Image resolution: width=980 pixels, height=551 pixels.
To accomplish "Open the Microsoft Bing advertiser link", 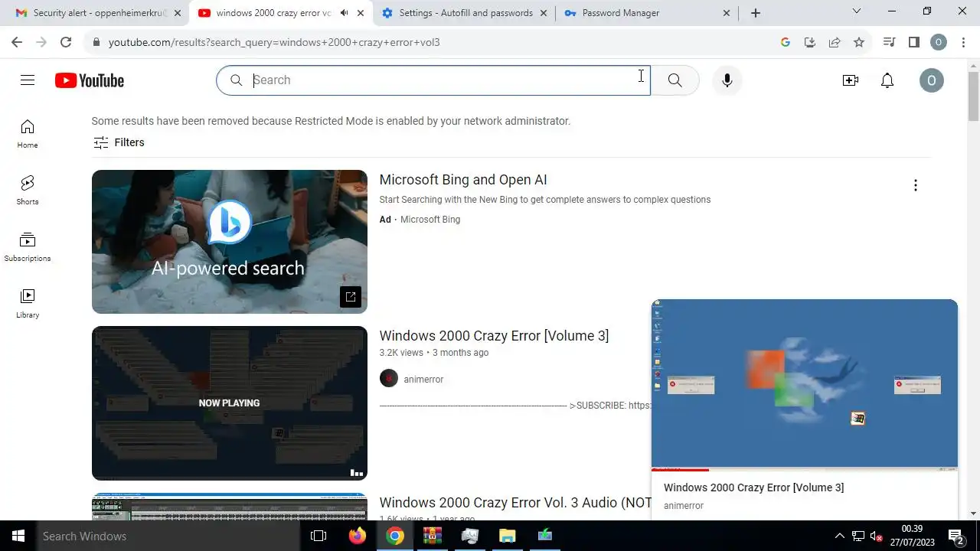I will pyautogui.click(x=430, y=220).
